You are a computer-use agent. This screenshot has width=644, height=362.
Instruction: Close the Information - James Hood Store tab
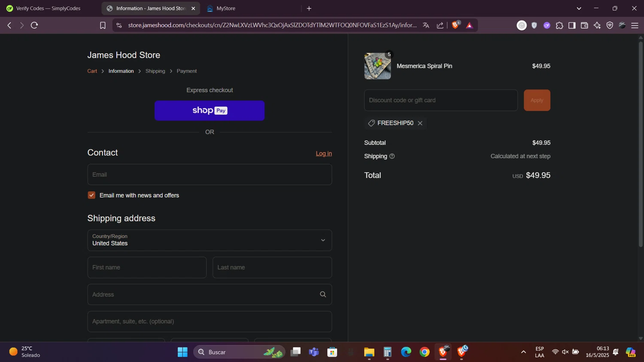tap(193, 8)
